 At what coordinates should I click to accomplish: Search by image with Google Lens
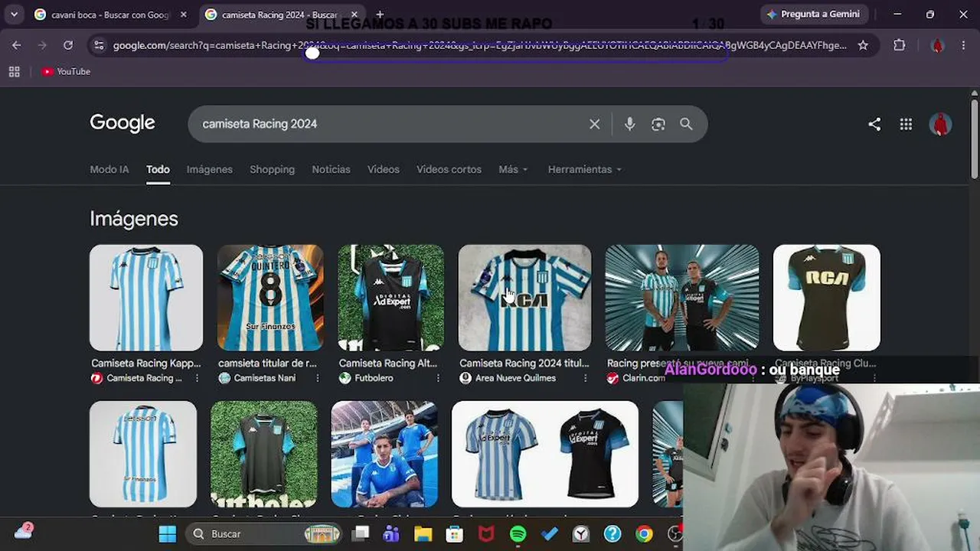point(658,124)
